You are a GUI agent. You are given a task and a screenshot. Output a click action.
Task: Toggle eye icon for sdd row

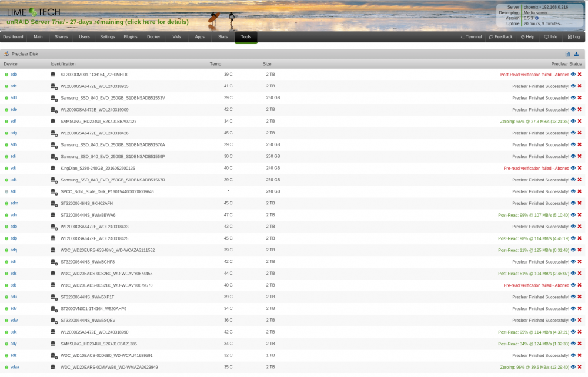coord(573,97)
